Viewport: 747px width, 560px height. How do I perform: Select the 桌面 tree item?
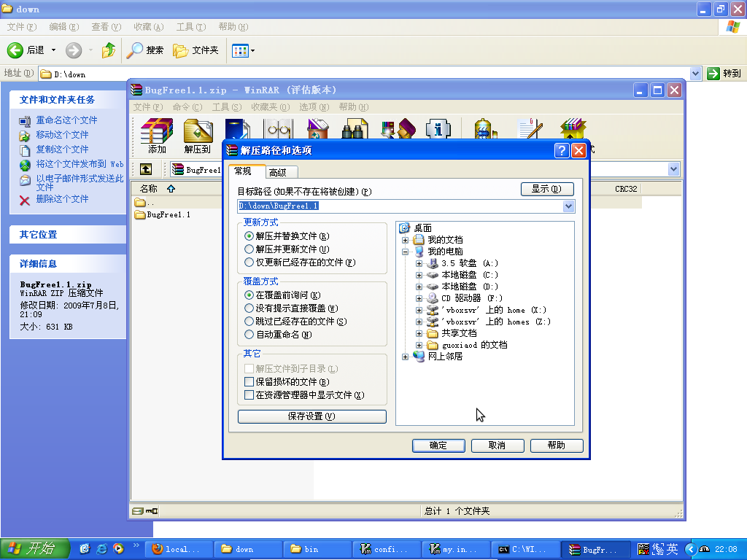click(422, 228)
